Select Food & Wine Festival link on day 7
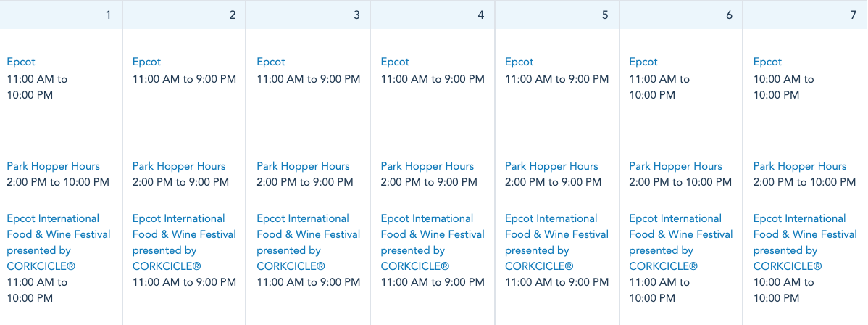The image size is (868, 325). [805, 234]
